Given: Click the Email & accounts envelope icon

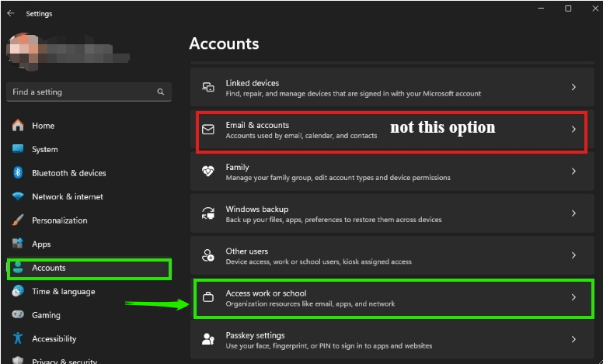Looking at the screenshot, I should point(208,130).
